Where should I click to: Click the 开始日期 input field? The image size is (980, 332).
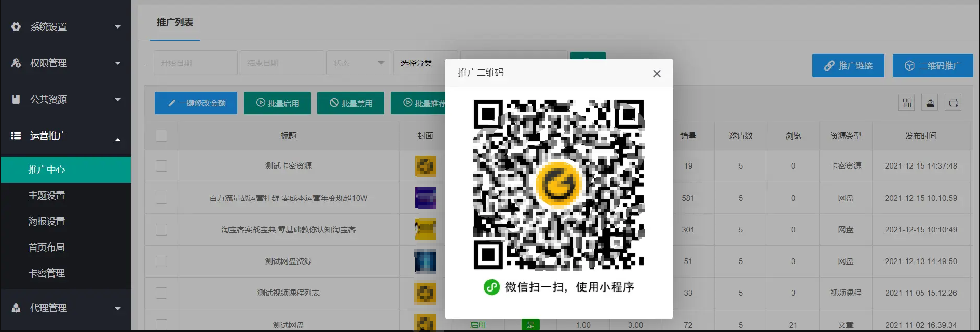pos(196,63)
